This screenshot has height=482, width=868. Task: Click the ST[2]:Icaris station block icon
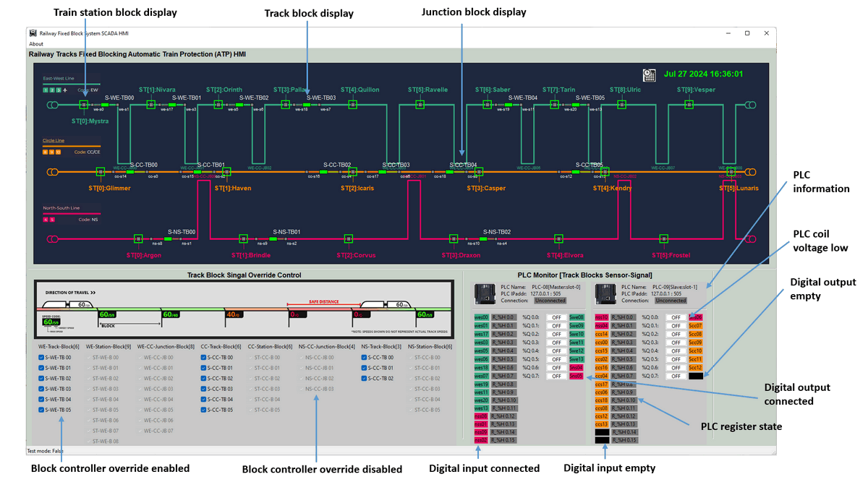(352, 172)
